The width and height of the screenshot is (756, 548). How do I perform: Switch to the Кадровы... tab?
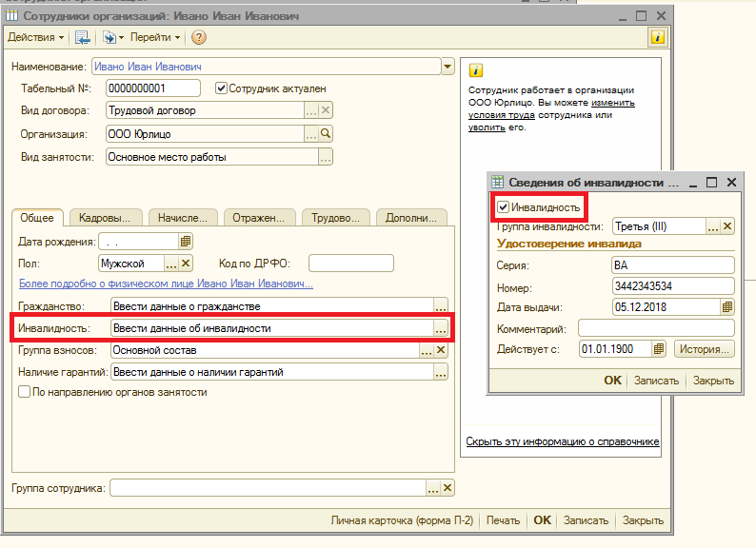click(x=105, y=218)
